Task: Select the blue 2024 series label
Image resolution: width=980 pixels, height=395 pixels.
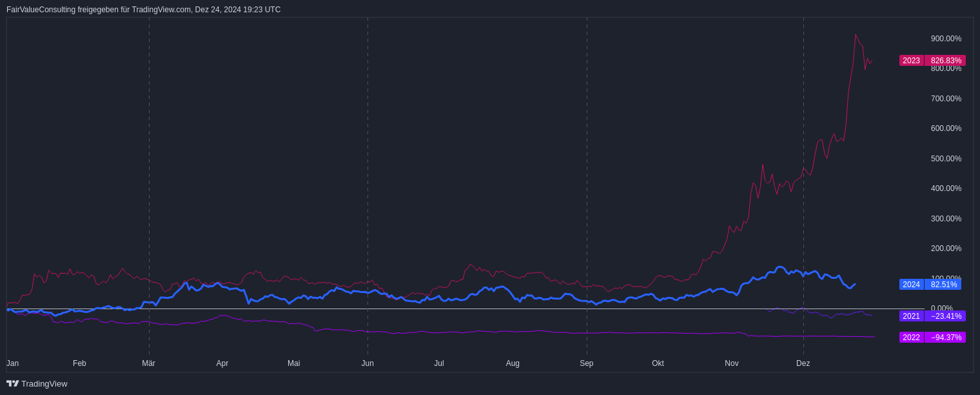Action: [911, 285]
